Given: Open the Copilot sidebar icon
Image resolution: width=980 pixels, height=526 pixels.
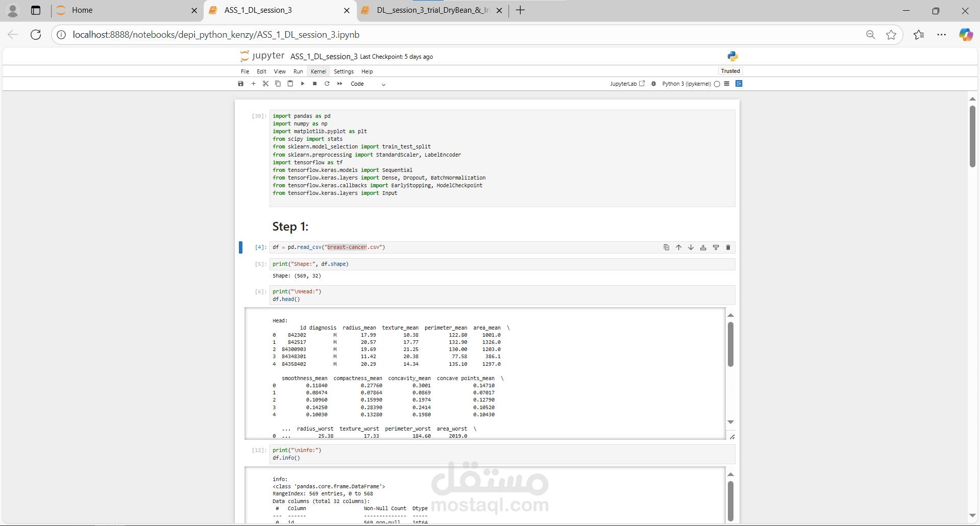Looking at the screenshot, I should click(x=966, y=35).
